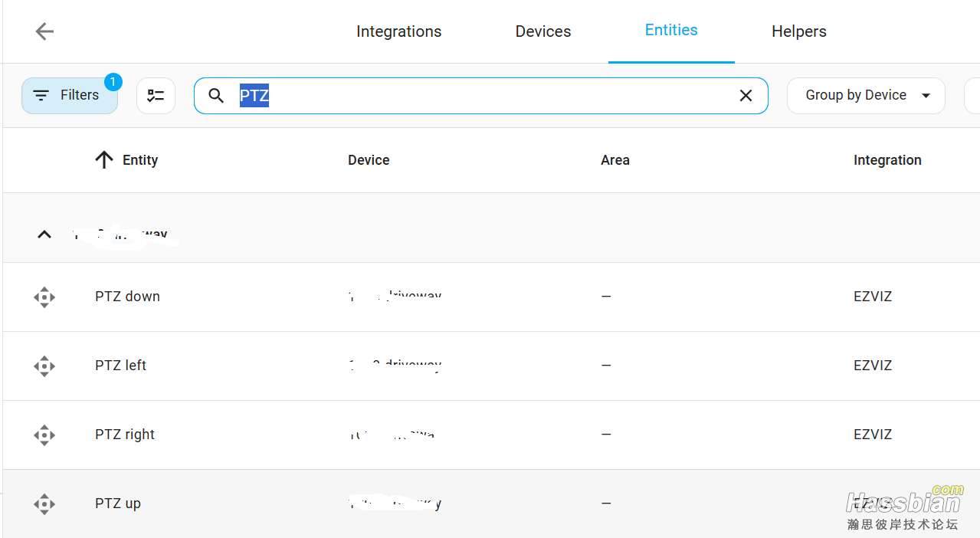Open the PTZ down entity row
The image size is (980, 538).
click(127, 297)
